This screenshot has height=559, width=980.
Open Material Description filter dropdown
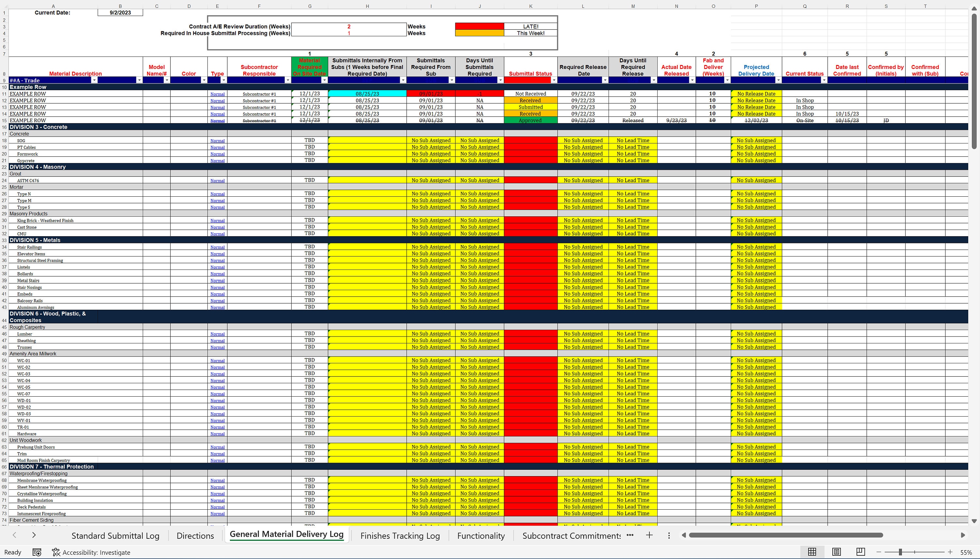(94, 80)
